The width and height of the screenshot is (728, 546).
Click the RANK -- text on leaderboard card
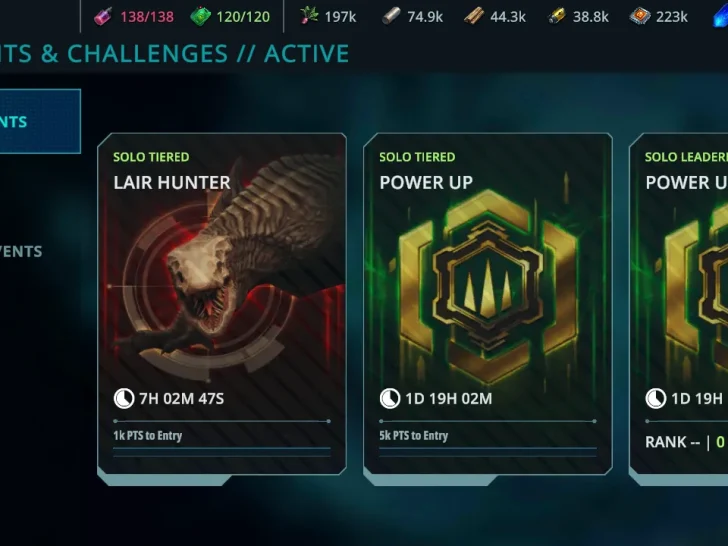coord(672,442)
